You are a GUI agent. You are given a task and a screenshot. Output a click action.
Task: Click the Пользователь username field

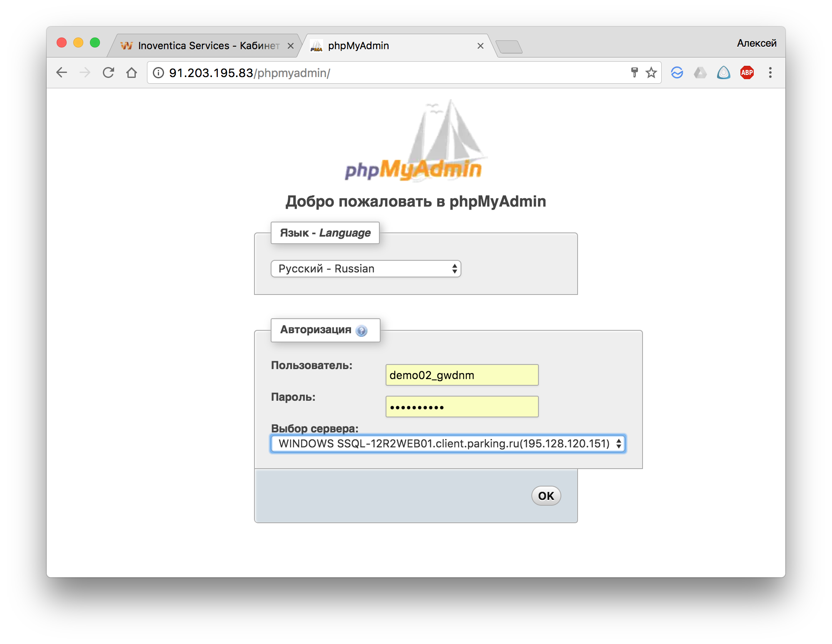tap(462, 375)
